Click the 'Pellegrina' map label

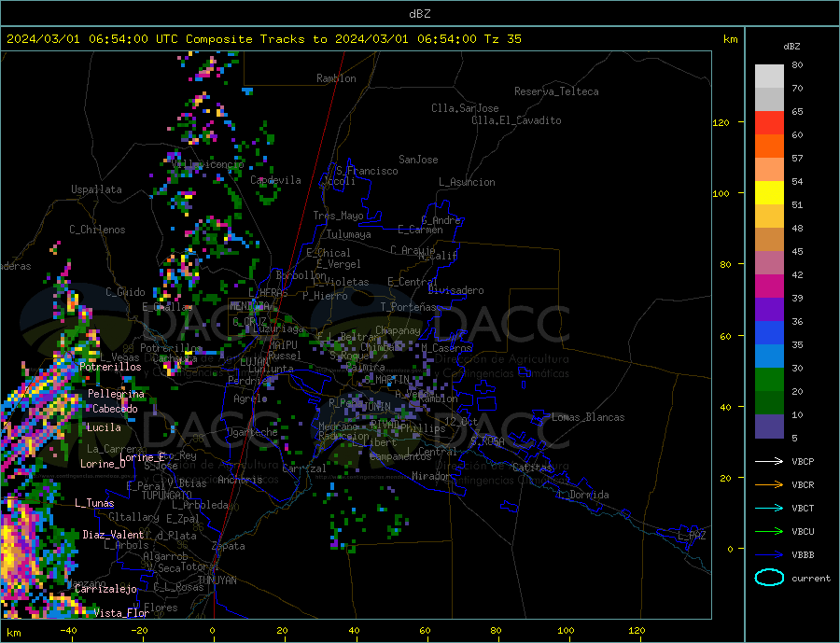[x=117, y=394]
